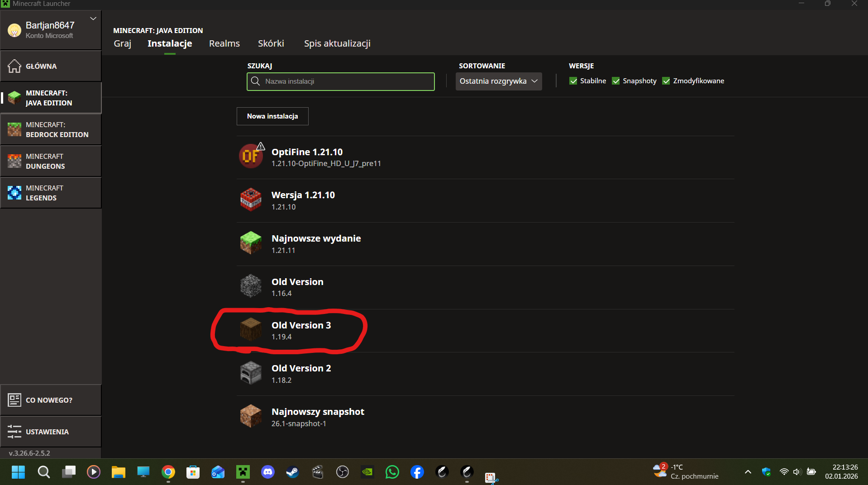
Task: Select the TNT icon for Wersja 1.21.10
Action: pyautogui.click(x=251, y=200)
